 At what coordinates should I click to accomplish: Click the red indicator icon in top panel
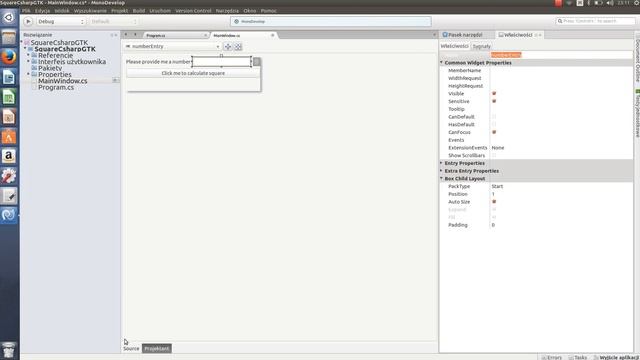(558, 3)
